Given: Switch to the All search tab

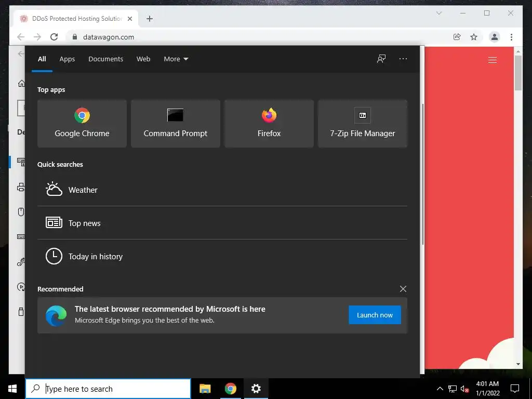Looking at the screenshot, I should click(42, 59).
